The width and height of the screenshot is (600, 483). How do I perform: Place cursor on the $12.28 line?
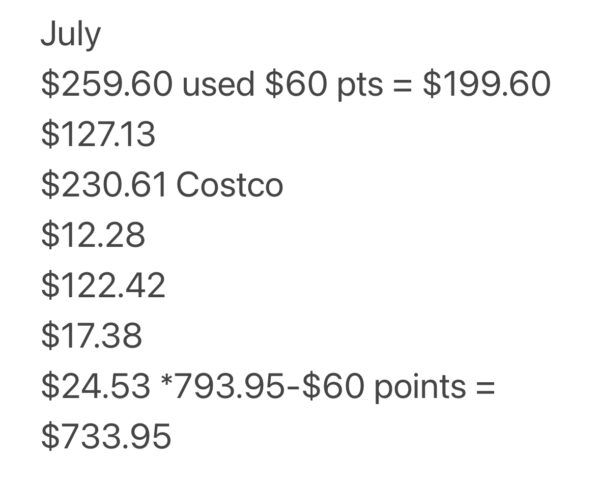[x=92, y=237]
